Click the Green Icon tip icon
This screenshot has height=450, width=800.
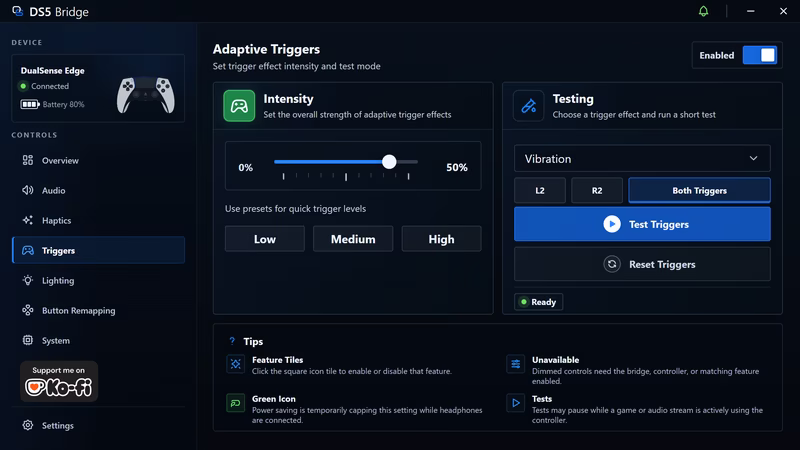pos(236,403)
